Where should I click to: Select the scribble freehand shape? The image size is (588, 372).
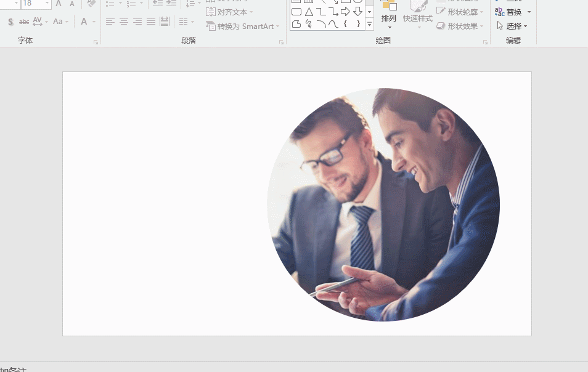(309, 24)
